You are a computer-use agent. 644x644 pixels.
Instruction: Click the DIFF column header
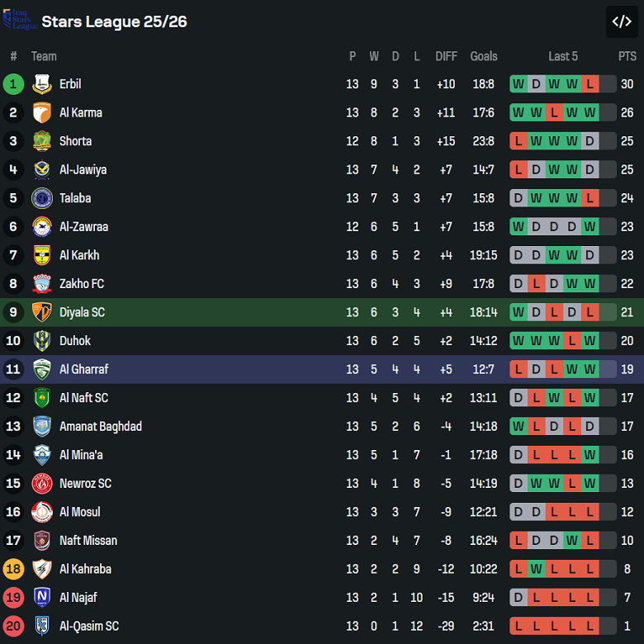[446, 56]
